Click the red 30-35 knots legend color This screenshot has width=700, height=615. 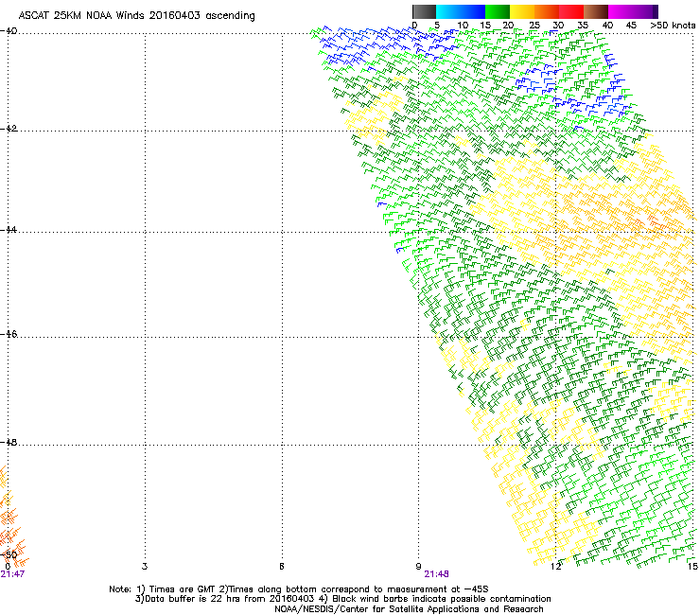click(571, 11)
